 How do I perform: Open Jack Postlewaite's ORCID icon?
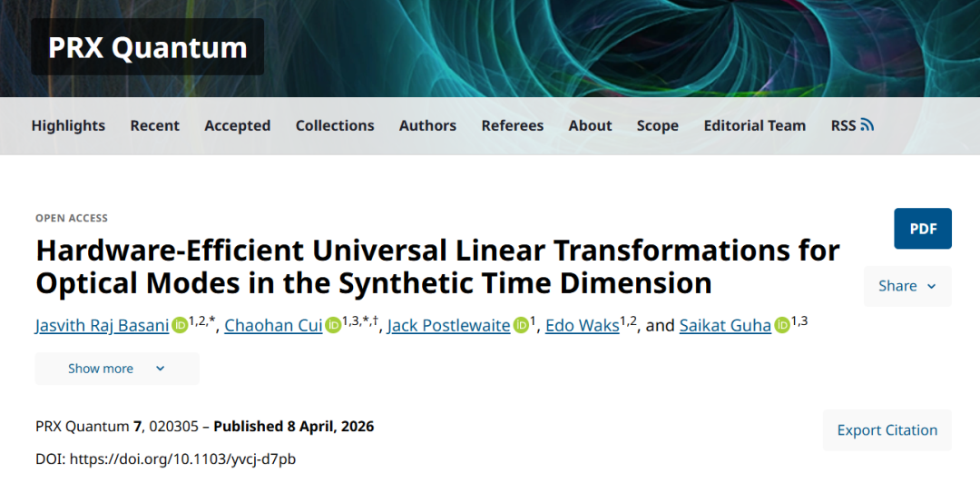521,325
